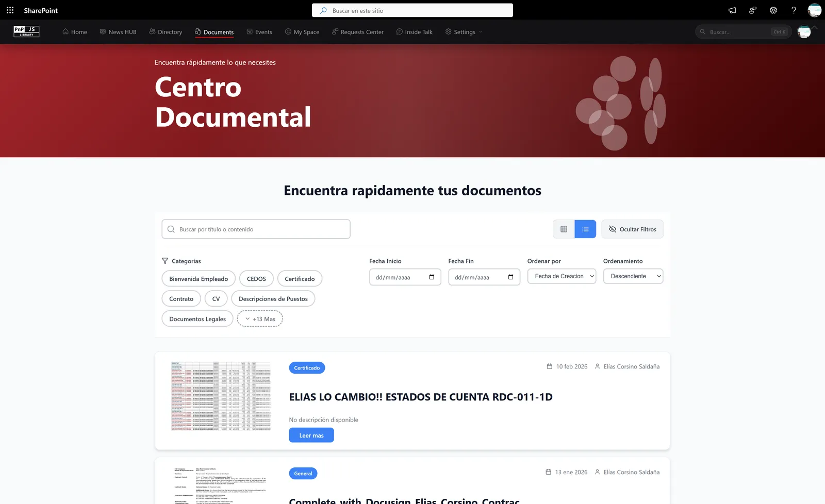Toggle CEDOS category filter
Viewport: 825px width, 504px height.
256,279
